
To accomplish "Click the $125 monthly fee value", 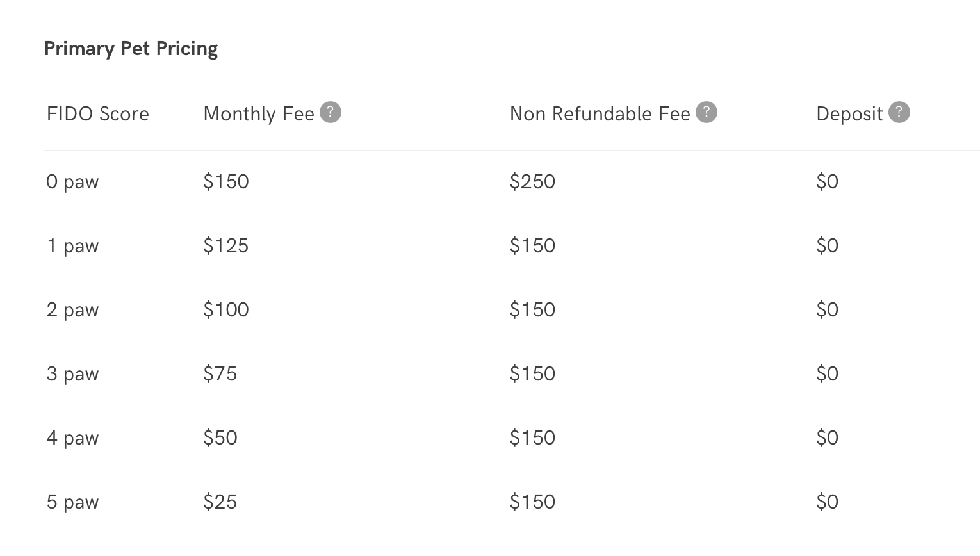I will pos(225,246).
